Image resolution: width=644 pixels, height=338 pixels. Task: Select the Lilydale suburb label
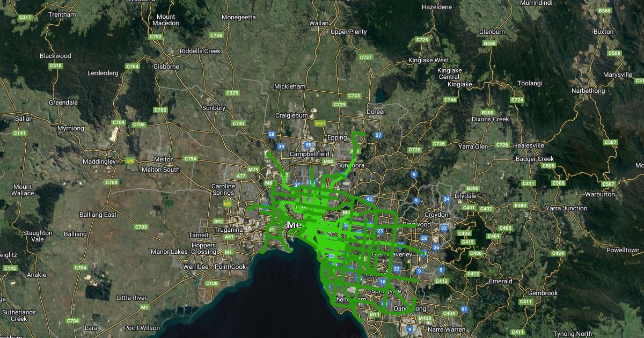pos(465,197)
